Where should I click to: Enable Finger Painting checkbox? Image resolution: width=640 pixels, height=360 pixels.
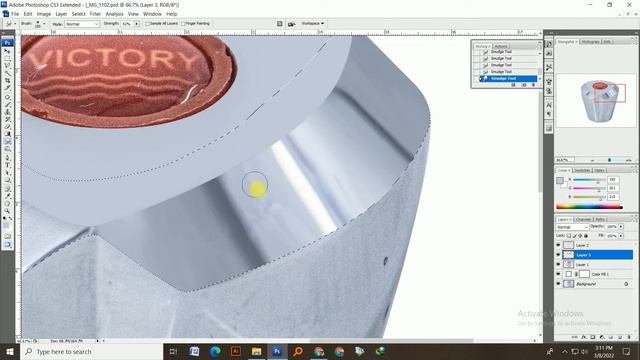pyautogui.click(x=183, y=24)
